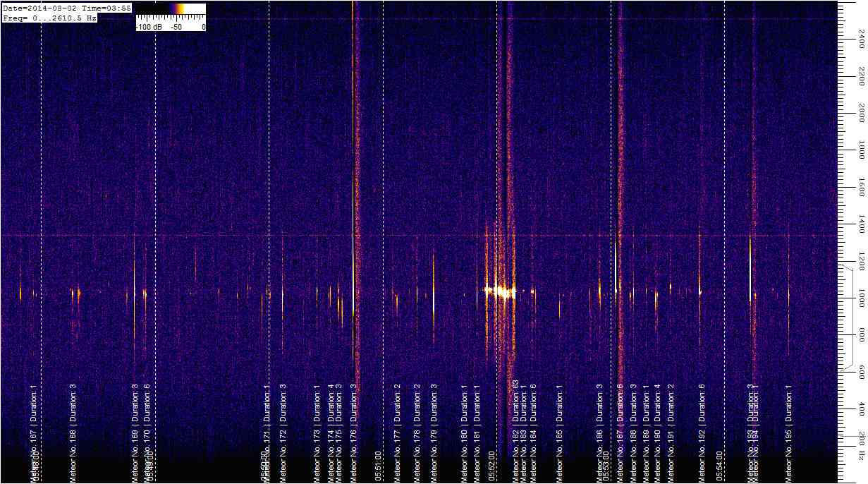The width and height of the screenshot is (868, 484).
Task: Click the 800 frequency axis label
Action: pos(861,337)
